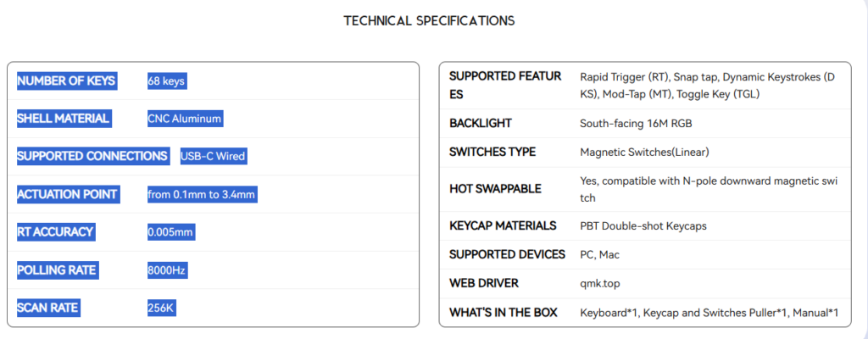868x339 pixels.
Task: Click the ACTUATION POINT label
Action: (69, 194)
